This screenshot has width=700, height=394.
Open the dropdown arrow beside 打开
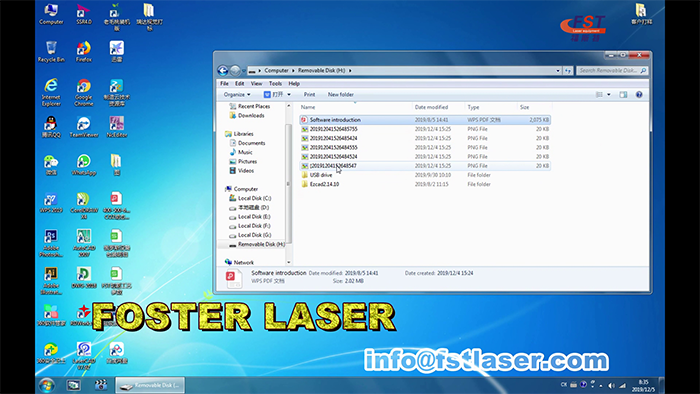(x=289, y=95)
